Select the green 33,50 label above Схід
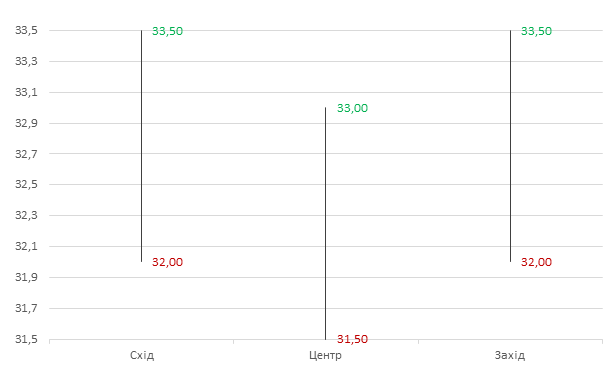The height and width of the screenshot is (374, 616). click(167, 31)
